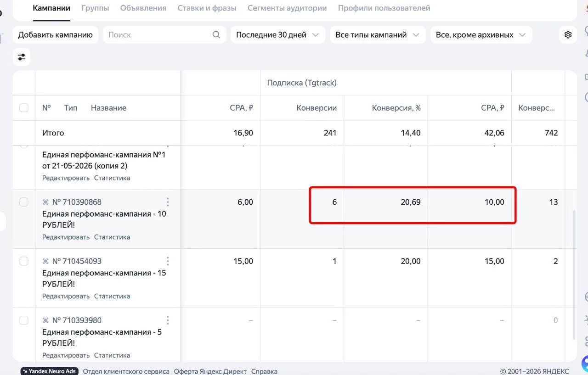Open the Последние 30 дней period dropdown
This screenshot has height=375, width=588.
(278, 35)
